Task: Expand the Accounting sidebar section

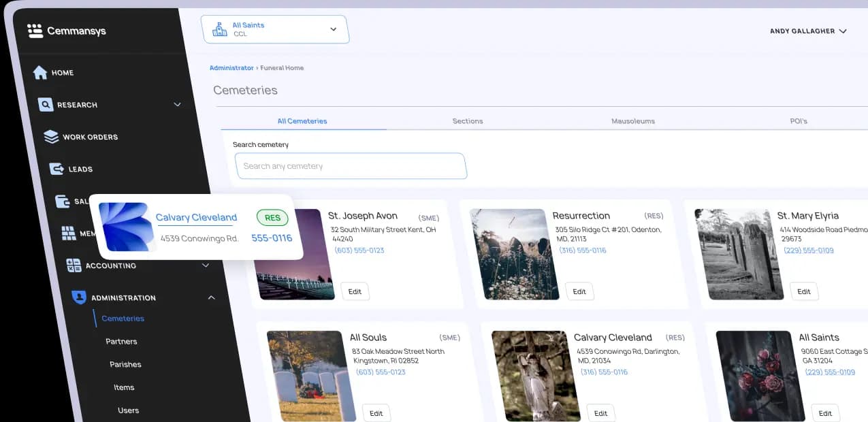Action: pos(206,265)
